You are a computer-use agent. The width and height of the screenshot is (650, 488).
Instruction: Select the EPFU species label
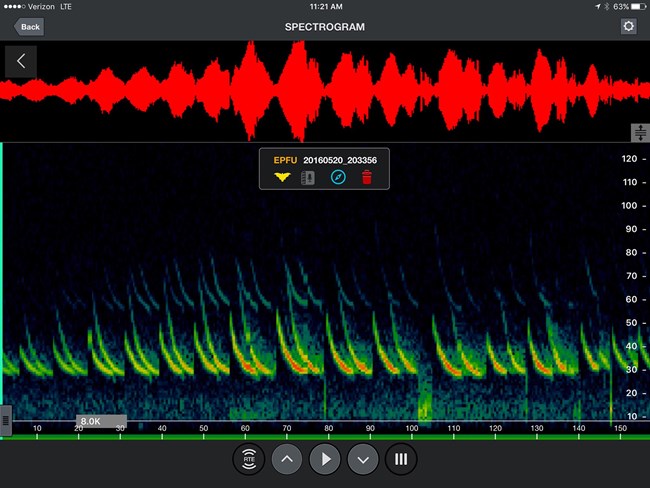pos(285,159)
